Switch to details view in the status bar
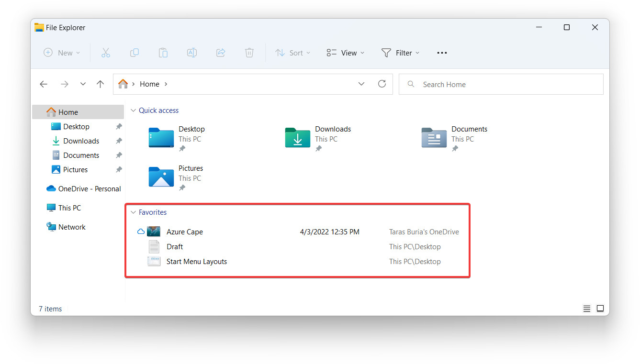The image size is (640, 364). click(587, 309)
